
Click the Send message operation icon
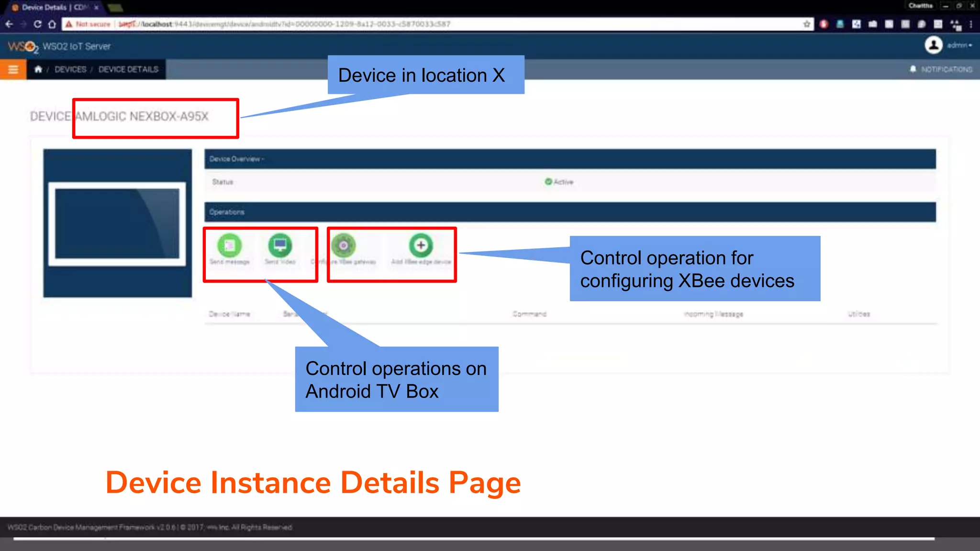(230, 245)
